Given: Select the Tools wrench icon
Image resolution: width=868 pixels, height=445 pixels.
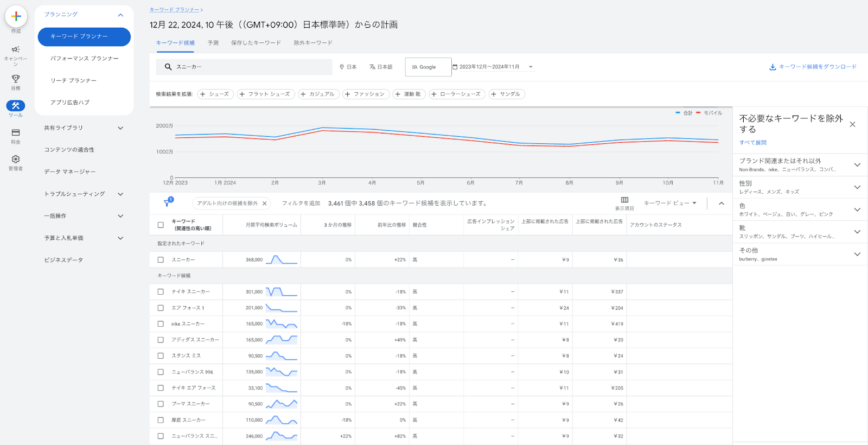Looking at the screenshot, I should tap(16, 106).
